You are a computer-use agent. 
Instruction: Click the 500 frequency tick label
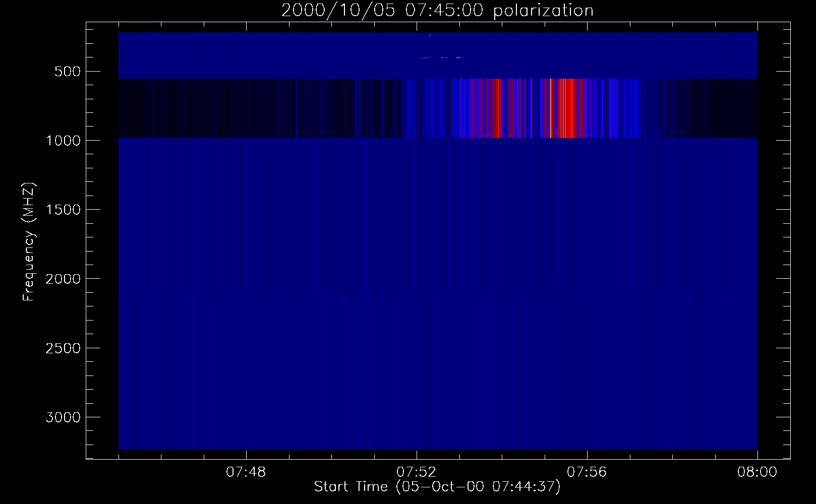(68, 72)
